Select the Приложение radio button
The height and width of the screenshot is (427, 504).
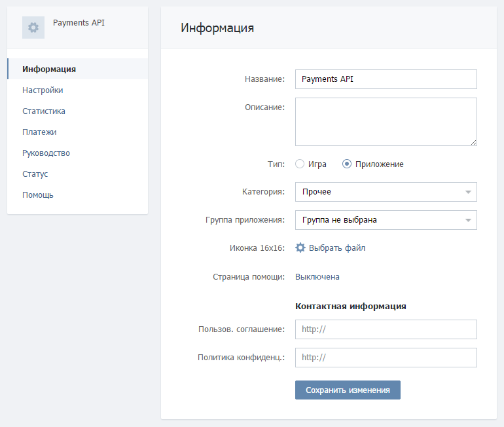tap(347, 164)
